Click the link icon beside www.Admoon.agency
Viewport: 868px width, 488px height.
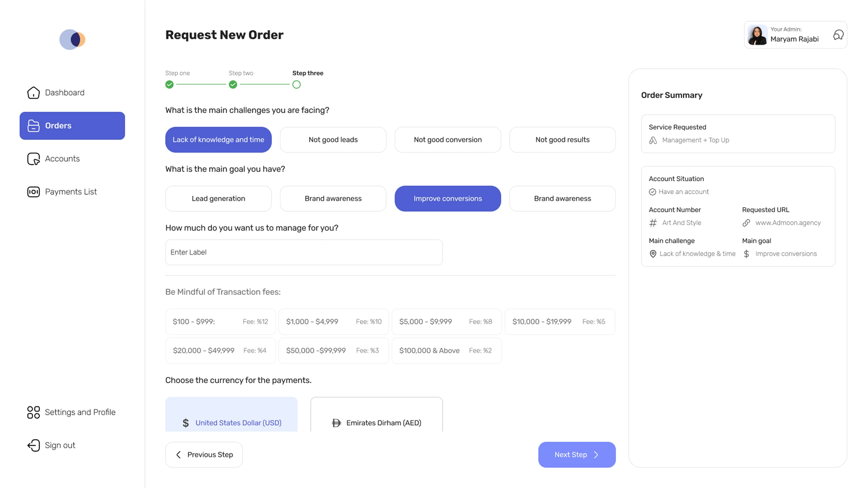click(x=746, y=223)
